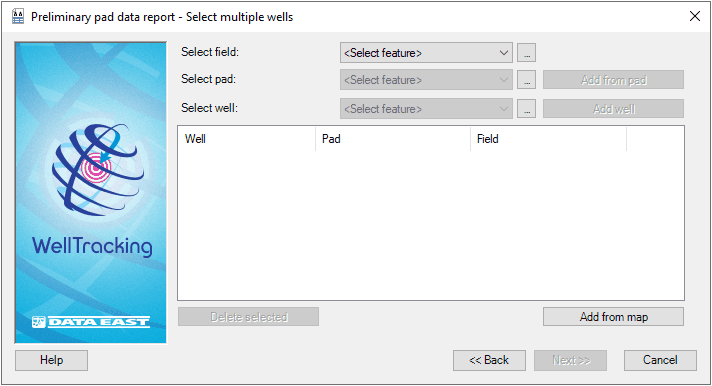Open the browse button next to Select pad
The image size is (712, 386).
tap(526, 80)
